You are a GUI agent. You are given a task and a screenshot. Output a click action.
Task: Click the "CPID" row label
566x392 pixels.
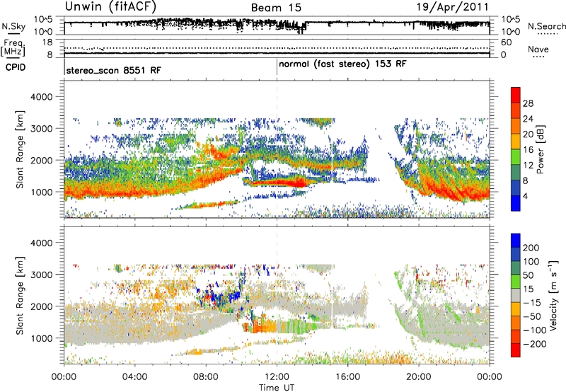(x=16, y=67)
